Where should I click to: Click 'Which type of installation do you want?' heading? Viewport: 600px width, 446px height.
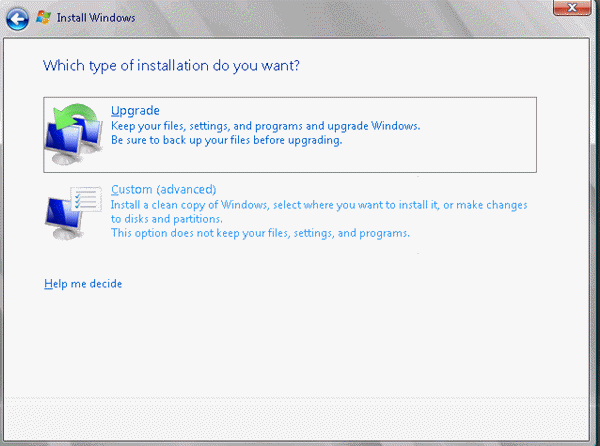171,66
